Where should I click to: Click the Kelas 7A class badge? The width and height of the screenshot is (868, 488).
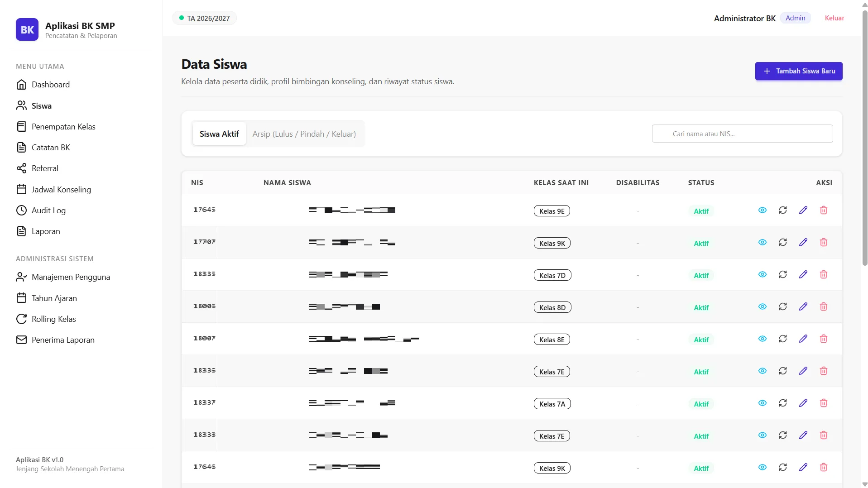[x=552, y=404]
